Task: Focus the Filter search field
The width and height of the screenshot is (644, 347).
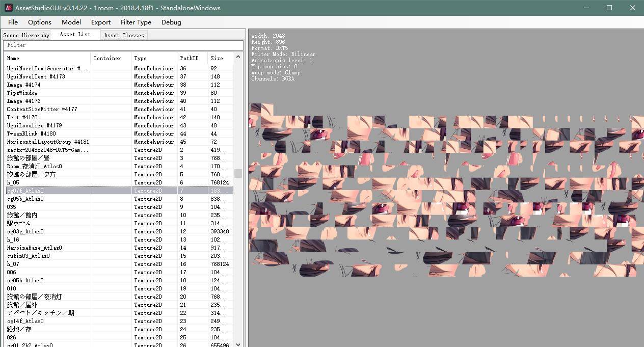Action: pyautogui.click(x=123, y=45)
